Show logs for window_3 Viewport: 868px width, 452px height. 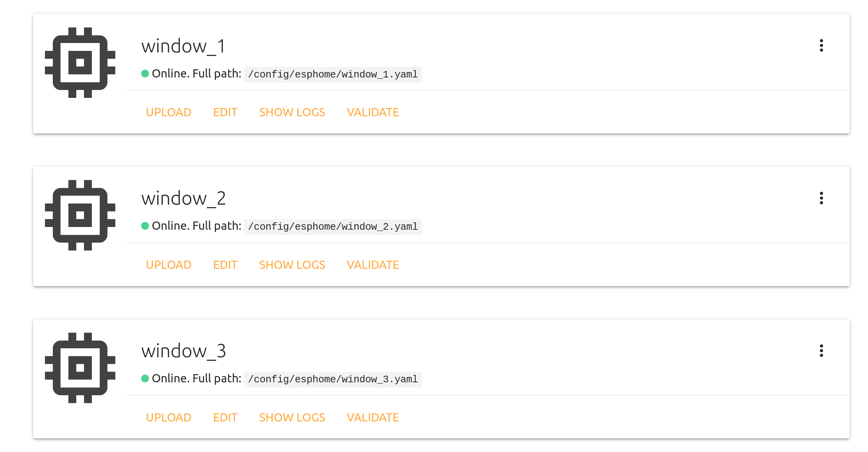[292, 418]
